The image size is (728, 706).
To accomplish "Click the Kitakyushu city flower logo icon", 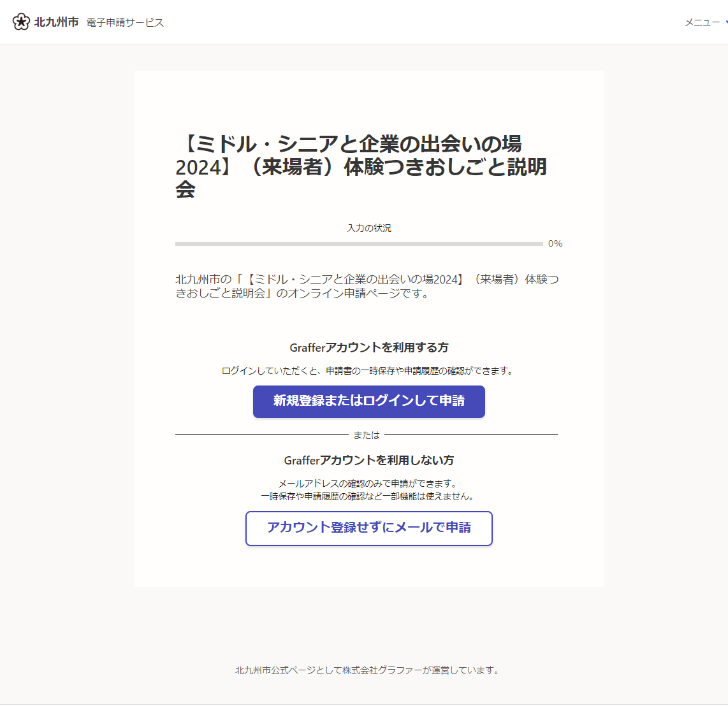I will [21, 22].
